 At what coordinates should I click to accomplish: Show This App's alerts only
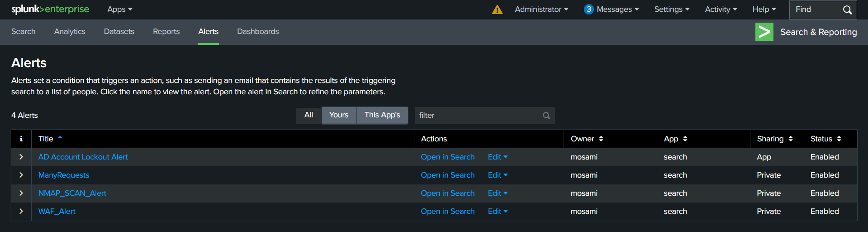382,115
